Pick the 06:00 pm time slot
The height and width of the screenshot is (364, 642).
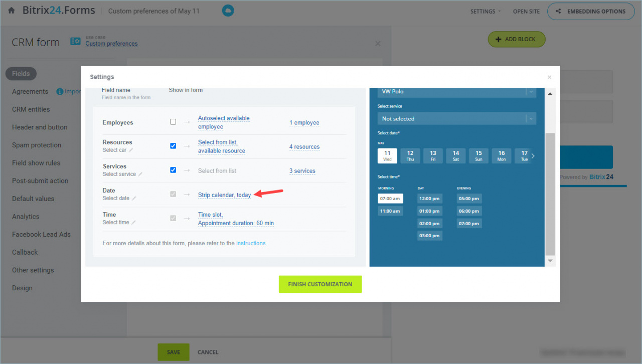tap(469, 211)
